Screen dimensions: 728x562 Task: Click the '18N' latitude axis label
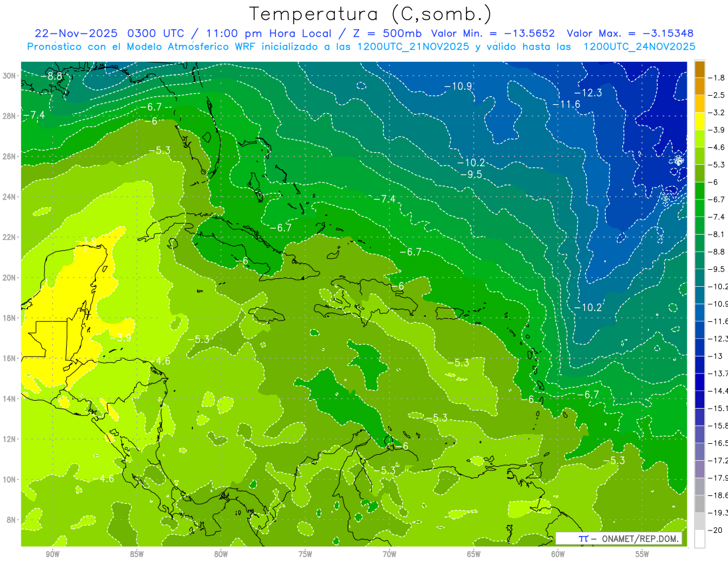coord(10,318)
